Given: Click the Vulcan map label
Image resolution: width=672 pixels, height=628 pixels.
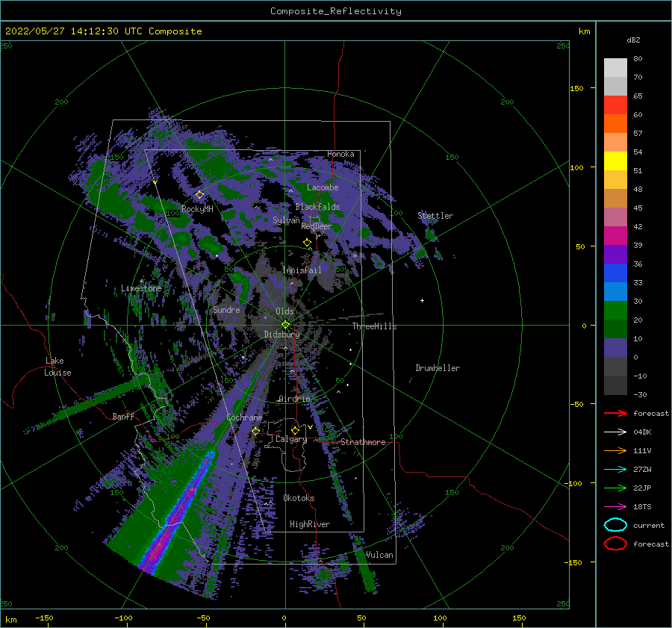Looking at the screenshot, I should coord(379,555).
